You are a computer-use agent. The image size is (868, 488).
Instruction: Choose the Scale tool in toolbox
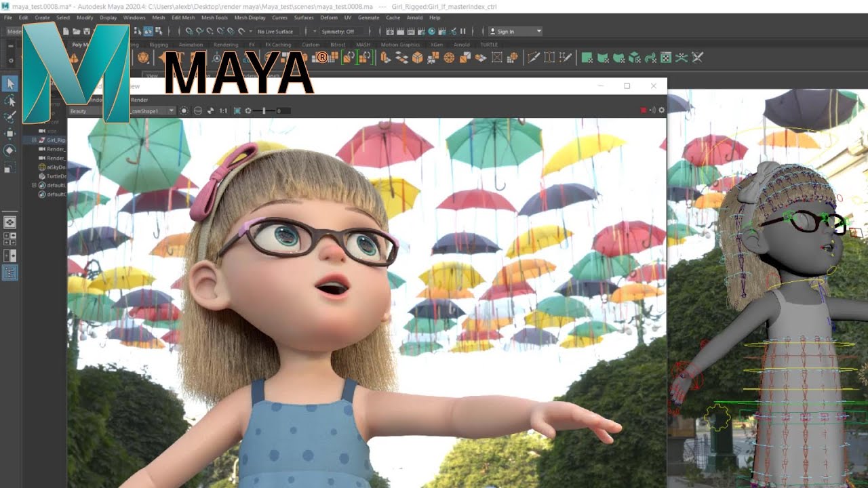[10, 166]
